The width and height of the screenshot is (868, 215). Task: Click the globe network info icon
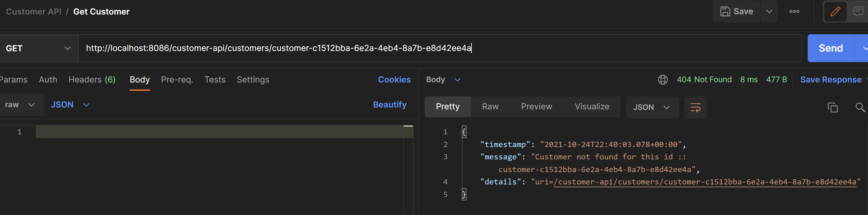point(663,80)
